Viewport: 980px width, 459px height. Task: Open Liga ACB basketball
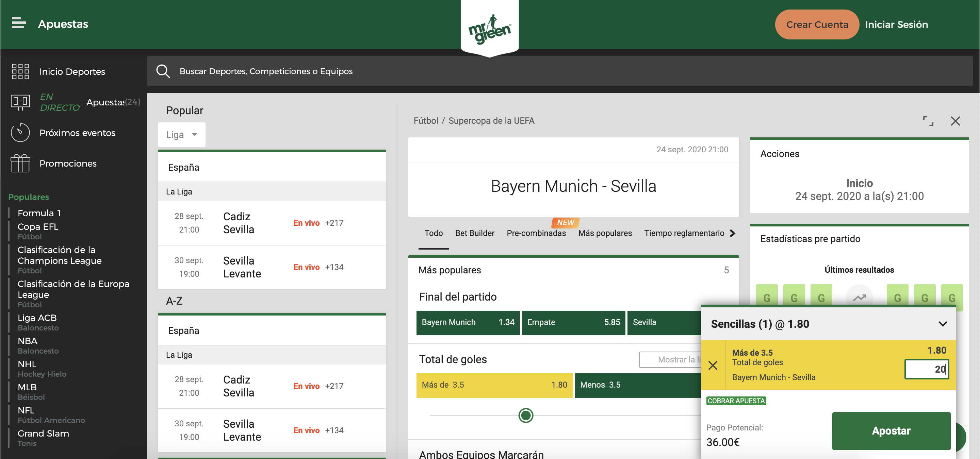point(38,322)
